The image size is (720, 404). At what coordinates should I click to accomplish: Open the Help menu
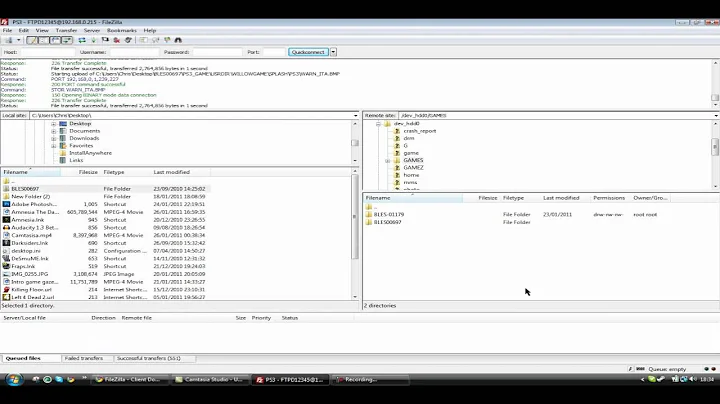tap(150, 30)
